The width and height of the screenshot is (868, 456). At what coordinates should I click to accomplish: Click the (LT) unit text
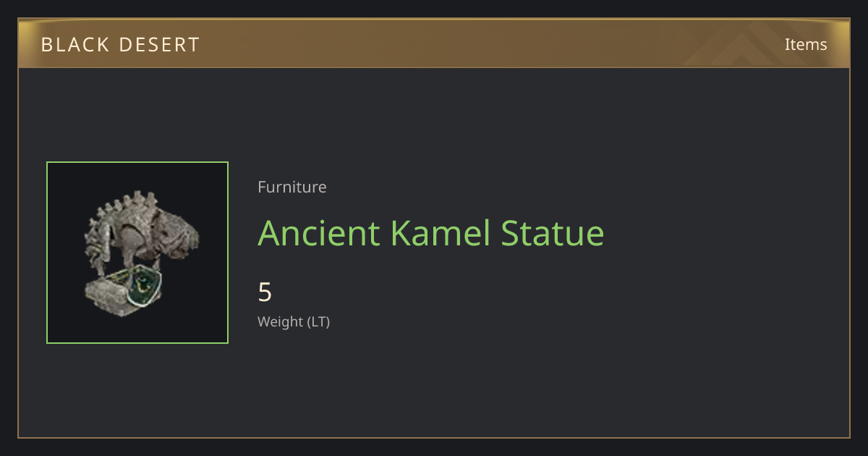pyautogui.click(x=319, y=321)
